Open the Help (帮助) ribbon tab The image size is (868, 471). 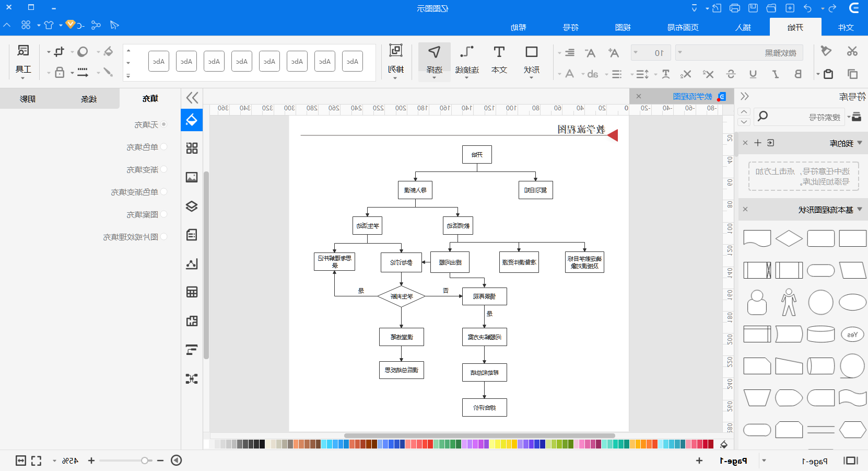[518, 27]
